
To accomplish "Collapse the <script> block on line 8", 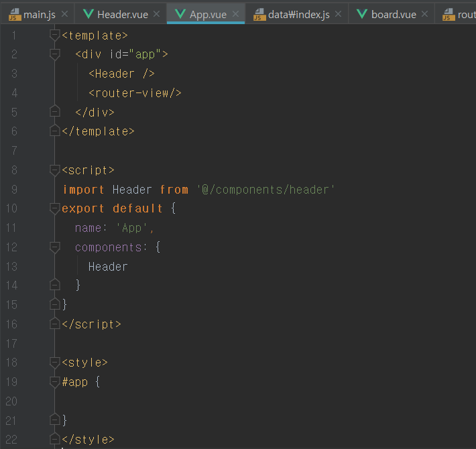I will pyautogui.click(x=55, y=170).
